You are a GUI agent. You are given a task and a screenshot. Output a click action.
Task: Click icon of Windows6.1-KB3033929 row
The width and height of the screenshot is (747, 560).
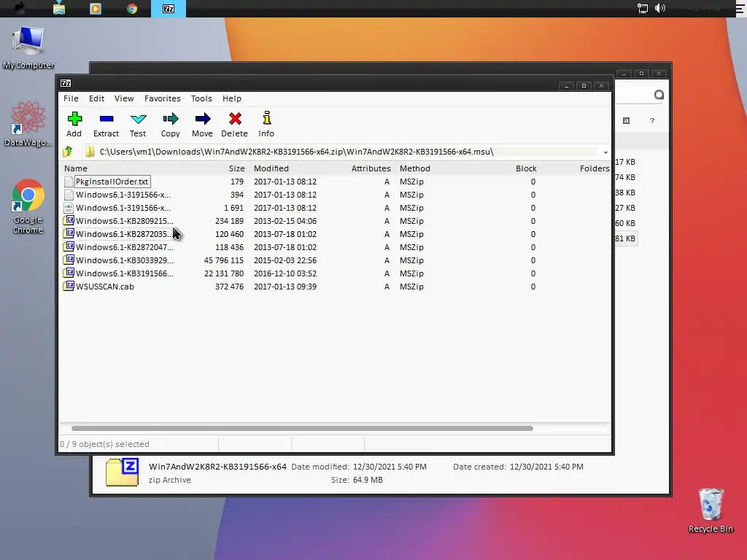pyautogui.click(x=69, y=260)
